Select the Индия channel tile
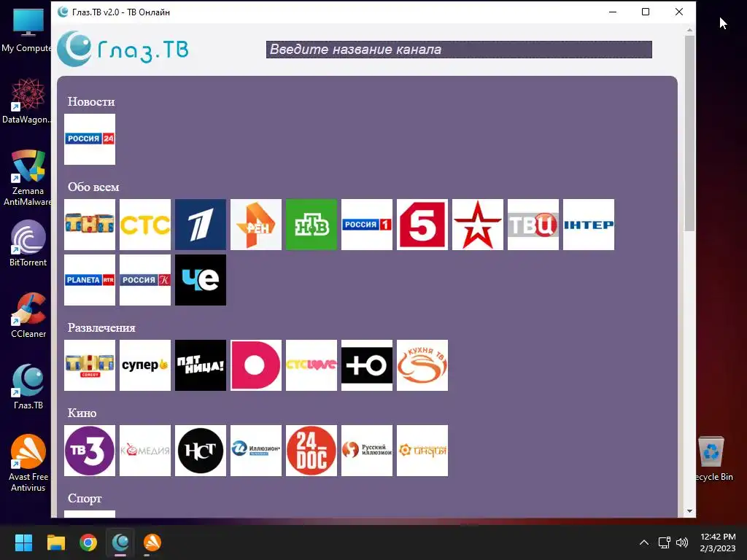This screenshot has width=747, height=560. [422, 451]
